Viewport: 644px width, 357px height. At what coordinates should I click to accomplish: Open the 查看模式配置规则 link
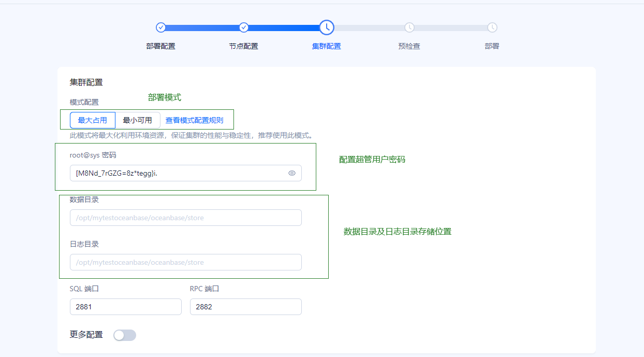click(x=195, y=120)
